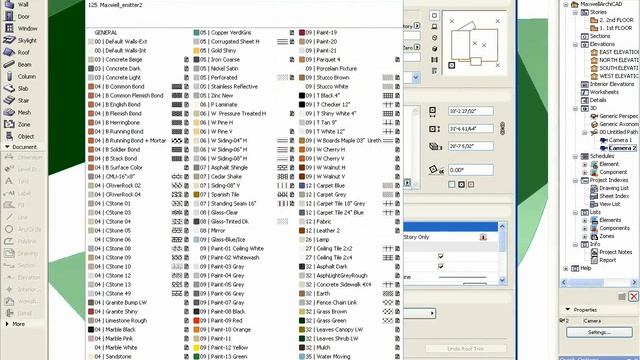Collapse the Project Indexes tree node
This screenshot has height=360, width=640.
575,180
